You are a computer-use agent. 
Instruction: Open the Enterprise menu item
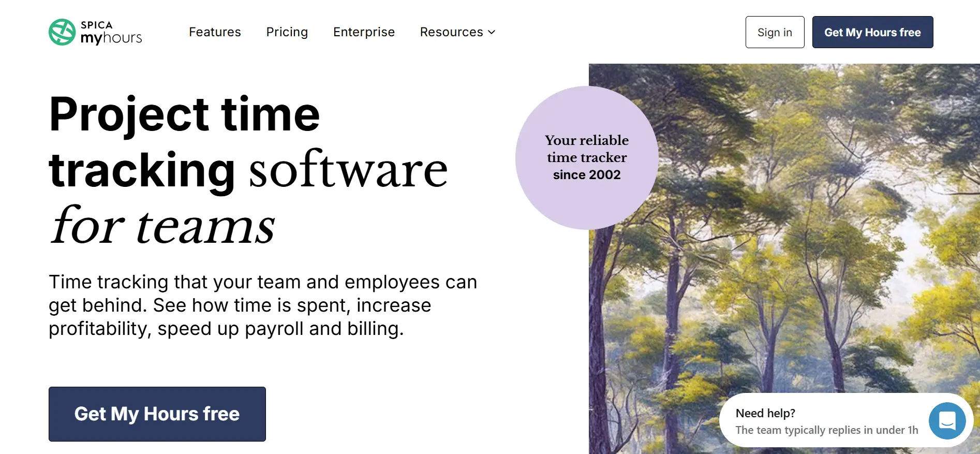click(364, 32)
